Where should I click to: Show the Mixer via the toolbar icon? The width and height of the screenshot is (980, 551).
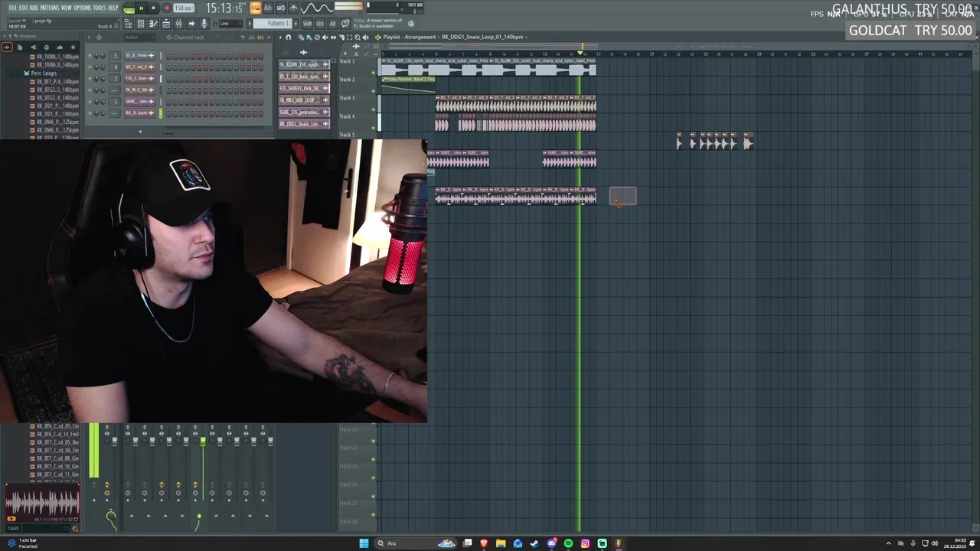tap(178, 24)
